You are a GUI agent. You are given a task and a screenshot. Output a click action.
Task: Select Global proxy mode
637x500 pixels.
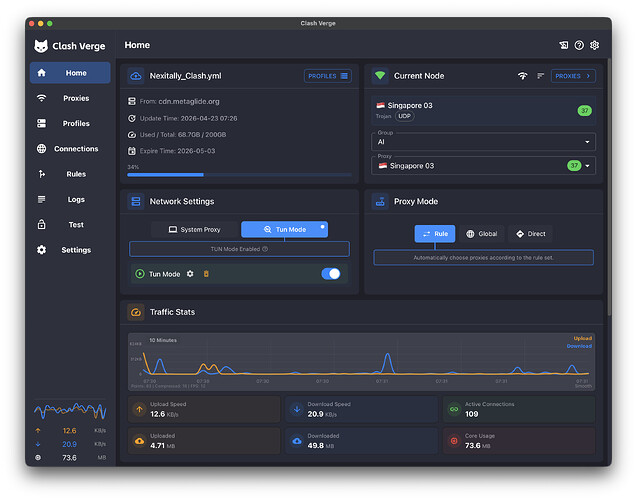click(x=482, y=234)
